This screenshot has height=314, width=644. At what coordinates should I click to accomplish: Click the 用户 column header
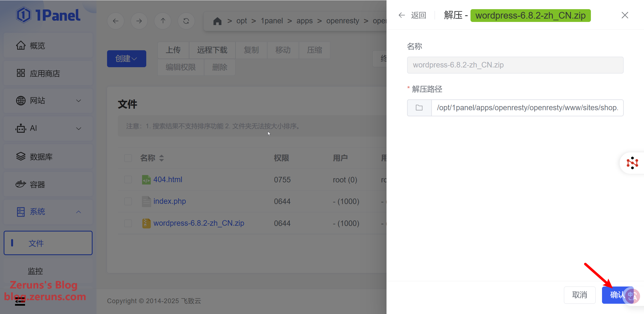coord(340,158)
